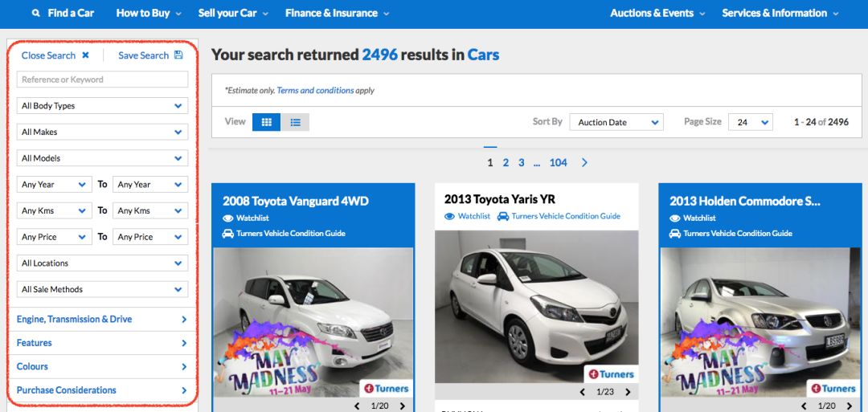The width and height of the screenshot is (868, 412).
Task: Add Toyota Yaris to Watchlist
Action: [x=474, y=216]
